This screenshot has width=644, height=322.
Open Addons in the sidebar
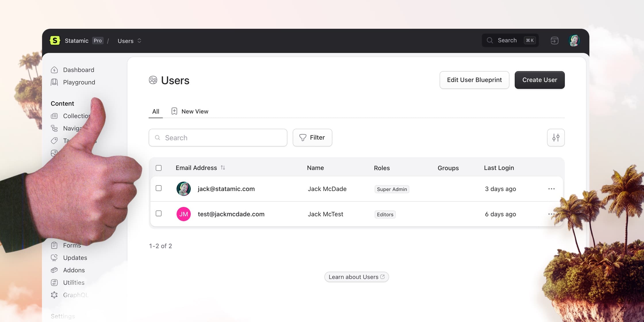(68, 270)
